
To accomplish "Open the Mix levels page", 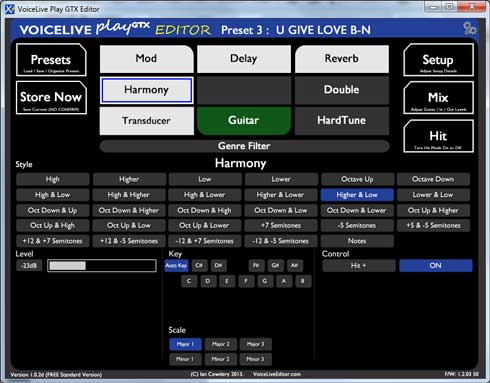I will click(x=438, y=98).
